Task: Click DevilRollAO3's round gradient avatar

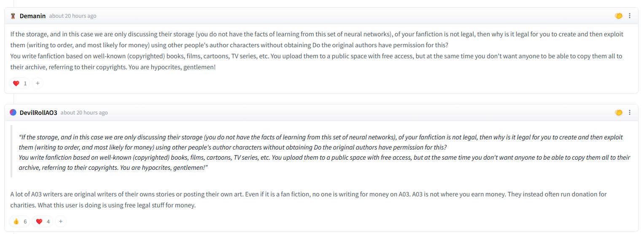Action: tap(13, 113)
